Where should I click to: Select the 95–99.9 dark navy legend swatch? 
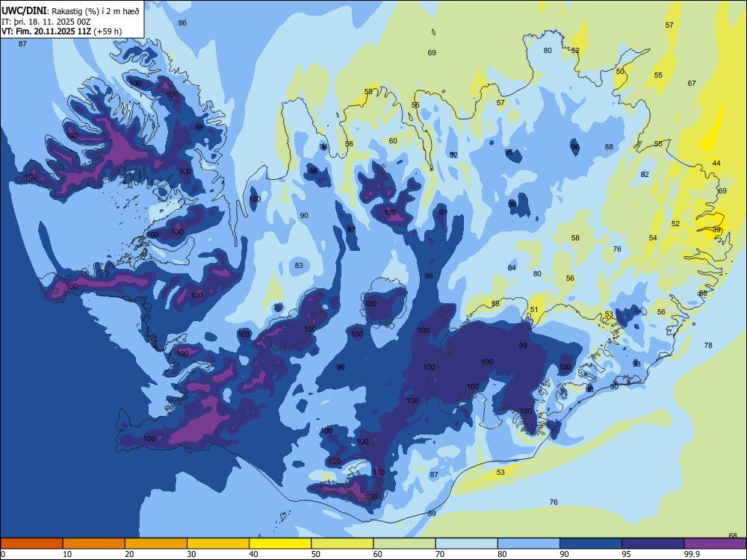pos(653,544)
